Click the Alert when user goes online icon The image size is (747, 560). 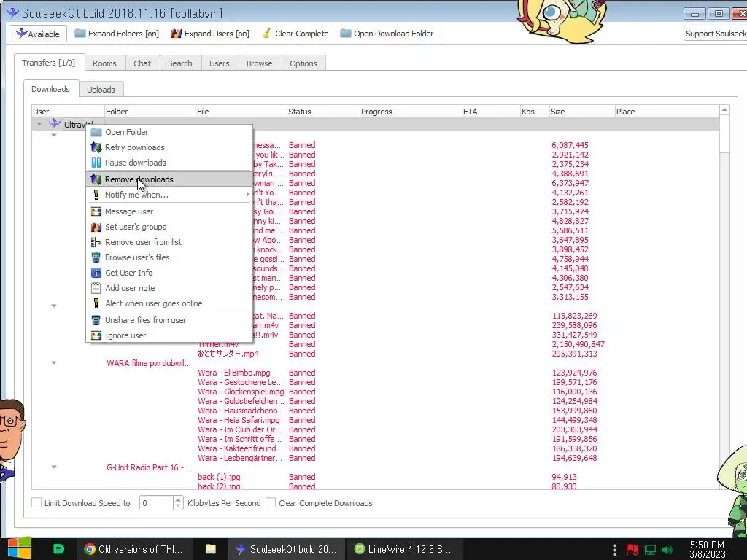tap(96, 303)
